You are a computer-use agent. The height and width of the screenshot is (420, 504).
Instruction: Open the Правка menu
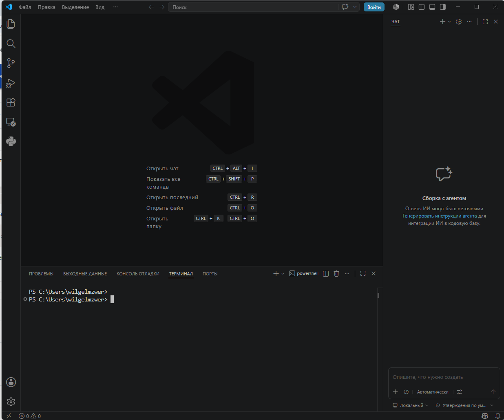tap(46, 7)
